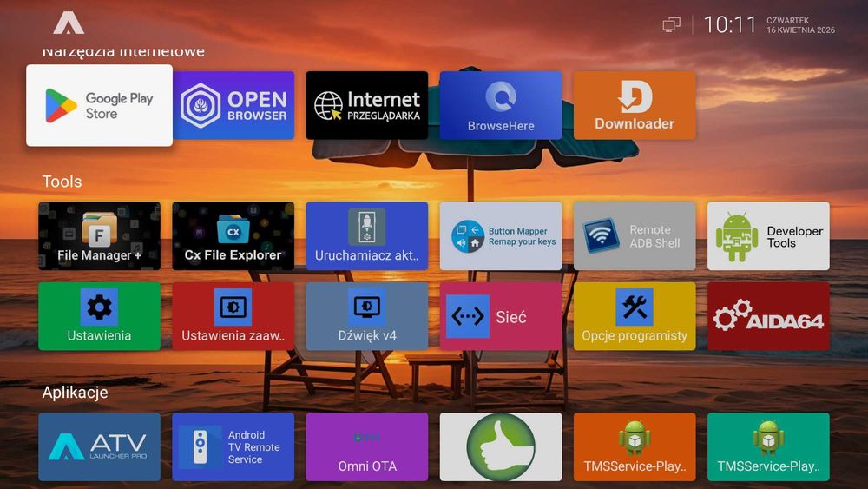Open Android TV Remote Service
This screenshot has width=868, height=489.
pos(233,447)
